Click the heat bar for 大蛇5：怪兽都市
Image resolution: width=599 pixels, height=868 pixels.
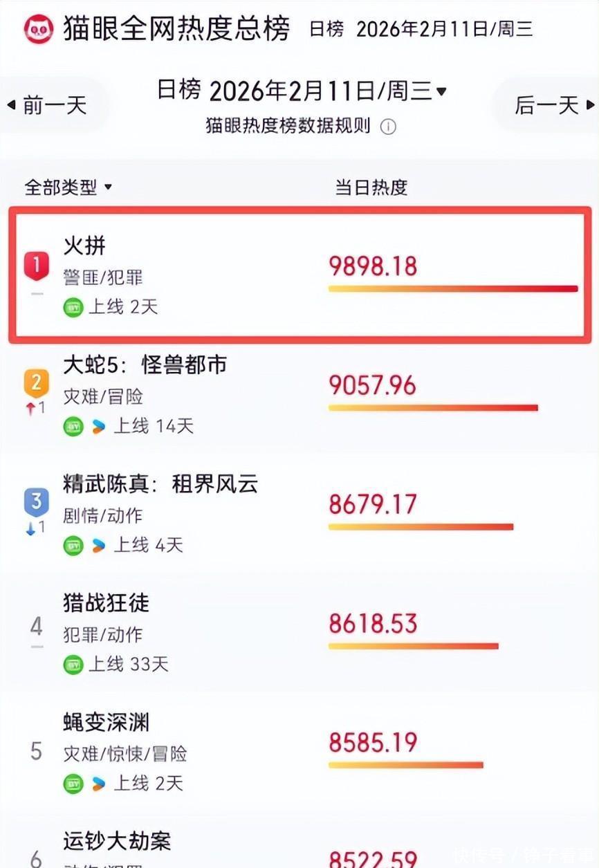pos(433,408)
